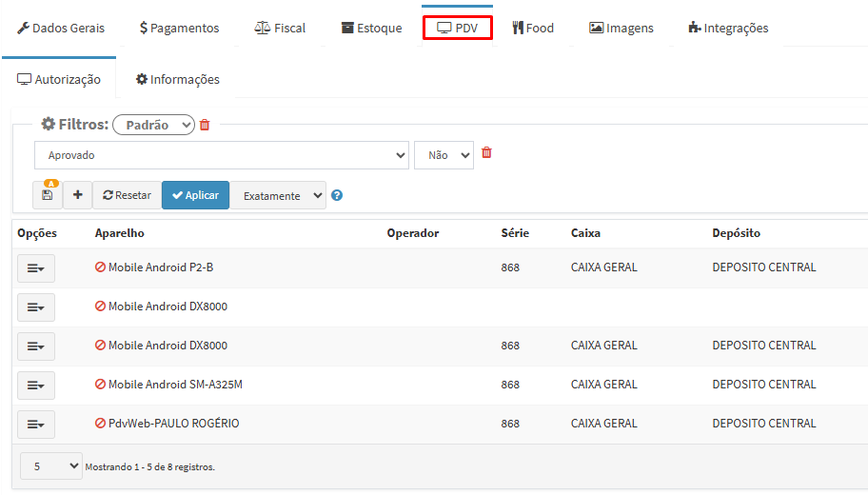
Task: Change rows per page dropdown showing 5
Action: pyautogui.click(x=51, y=466)
